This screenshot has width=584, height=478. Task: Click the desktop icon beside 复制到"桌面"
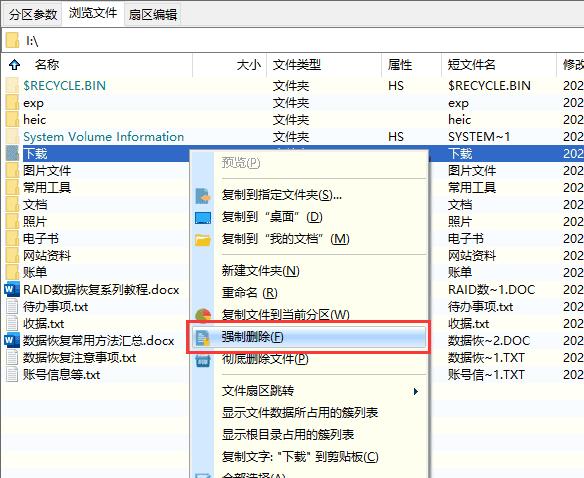point(203,218)
